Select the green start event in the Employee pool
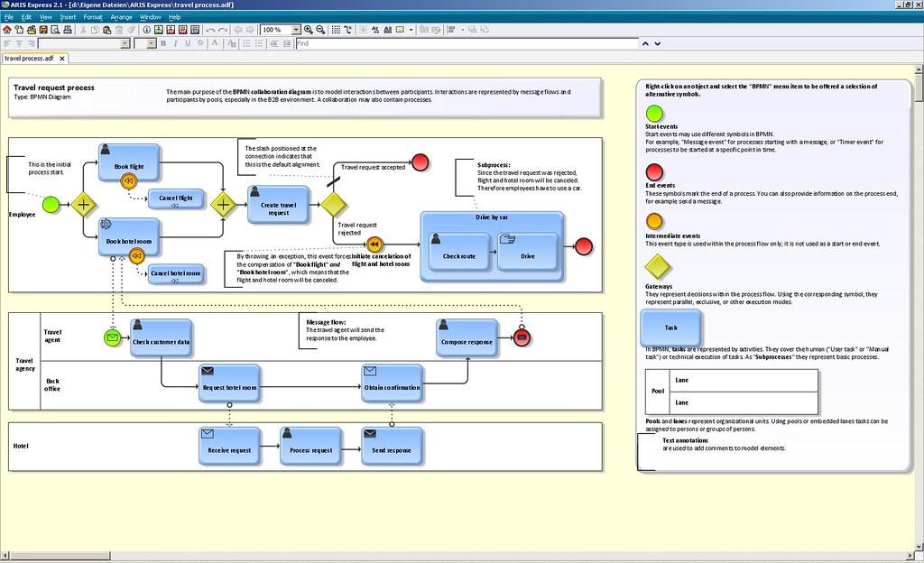924x563 pixels. [x=51, y=205]
